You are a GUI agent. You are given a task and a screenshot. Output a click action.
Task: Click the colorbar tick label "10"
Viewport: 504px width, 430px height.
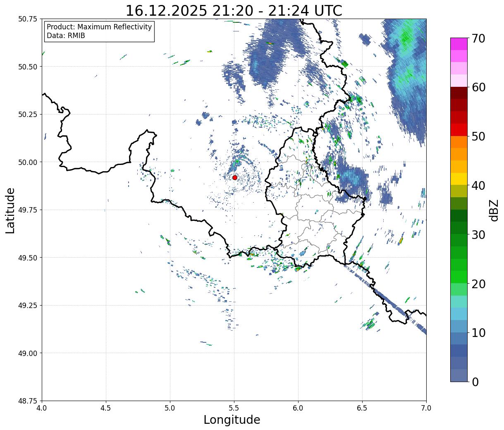tap(478, 333)
